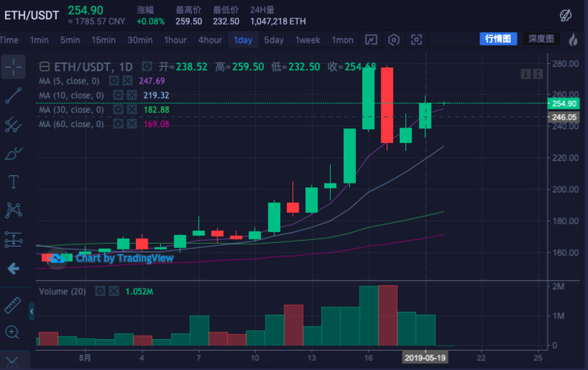Remove the Volume (20) indicator
This screenshot has width=588, height=370.
[114, 291]
